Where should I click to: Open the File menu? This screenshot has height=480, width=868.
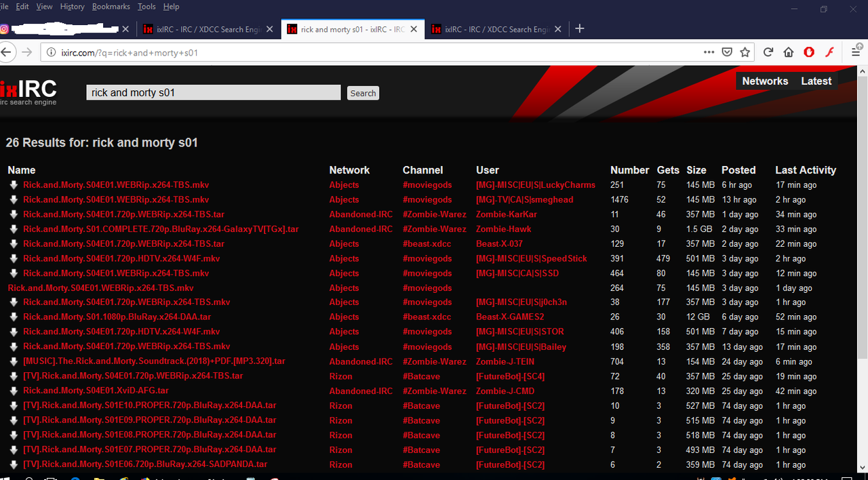point(4,6)
